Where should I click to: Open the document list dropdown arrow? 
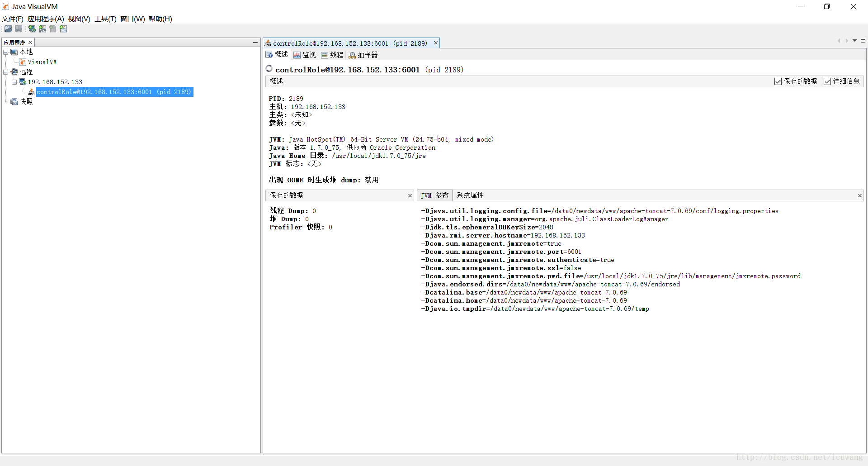[x=855, y=41]
